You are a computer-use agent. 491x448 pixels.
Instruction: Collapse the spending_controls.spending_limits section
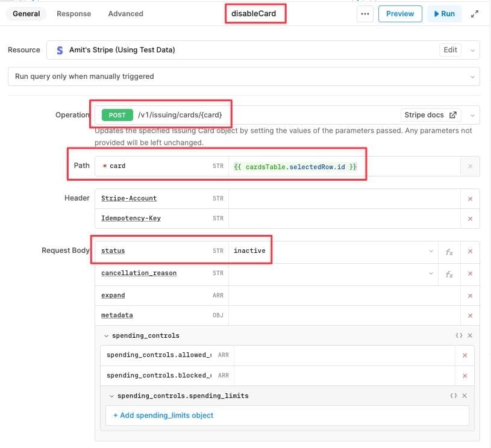click(111, 396)
